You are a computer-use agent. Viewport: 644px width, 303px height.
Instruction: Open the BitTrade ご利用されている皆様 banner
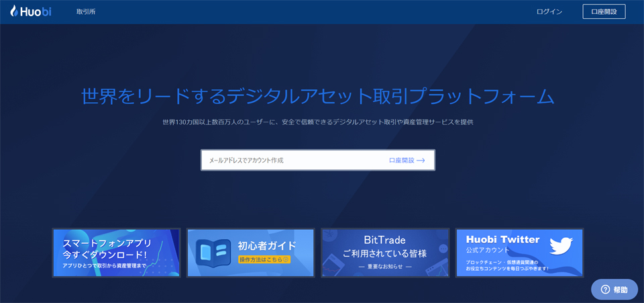[x=385, y=253]
